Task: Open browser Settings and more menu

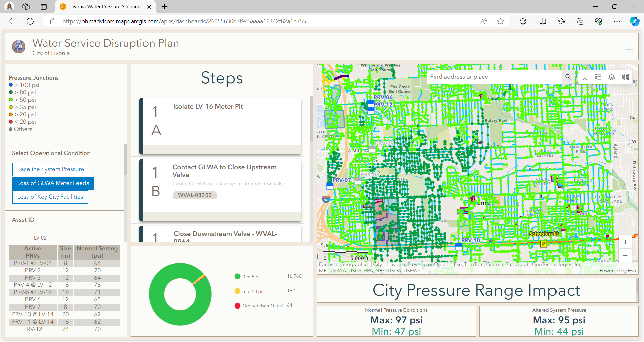Action: (617, 21)
